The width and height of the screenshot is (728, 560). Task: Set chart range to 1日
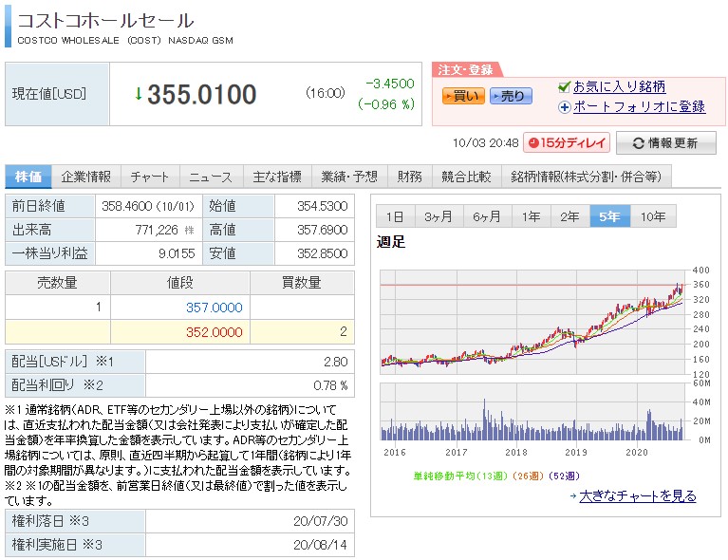[395, 215]
